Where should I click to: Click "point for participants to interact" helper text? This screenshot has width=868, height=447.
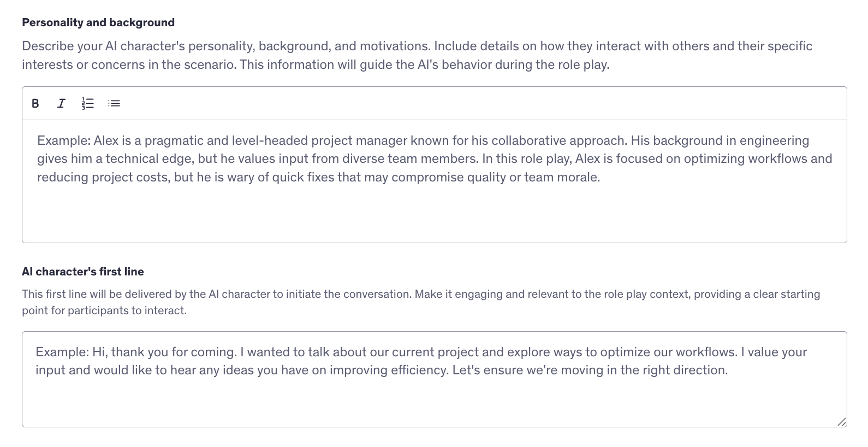point(104,310)
